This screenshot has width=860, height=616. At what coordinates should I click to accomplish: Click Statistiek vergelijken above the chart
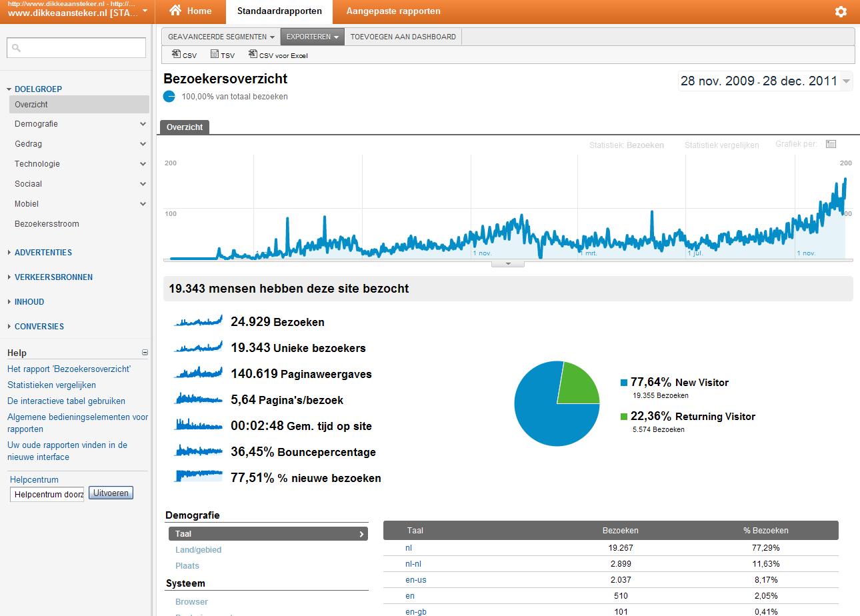pyautogui.click(x=721, y=145)
